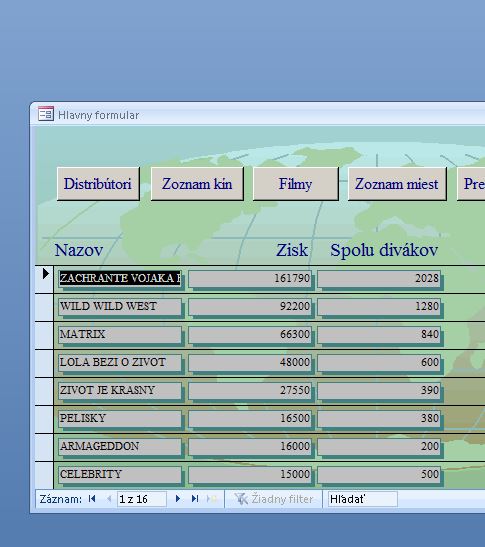The image size is (485, 547).
Task: Click the Hlavny formular form icon
Action: [46, 114]
